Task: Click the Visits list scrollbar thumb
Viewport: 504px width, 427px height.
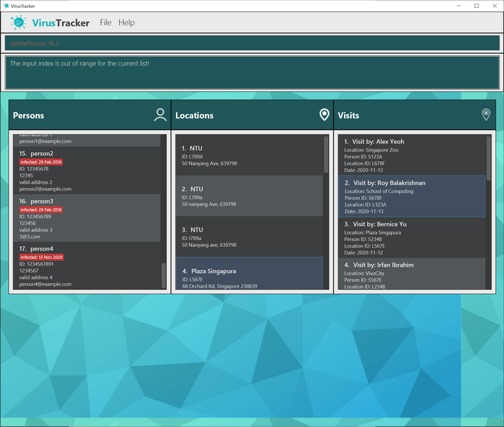Action: 489,158
